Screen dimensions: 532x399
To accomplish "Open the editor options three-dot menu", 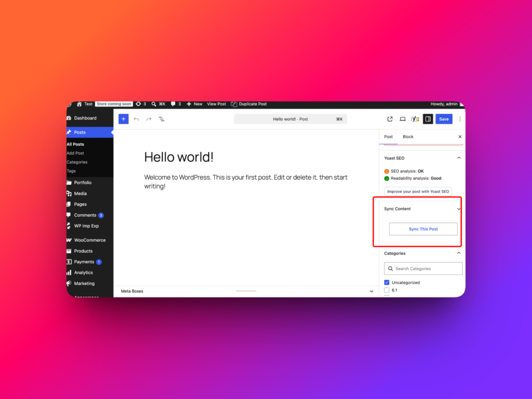I will pos(460,119).
